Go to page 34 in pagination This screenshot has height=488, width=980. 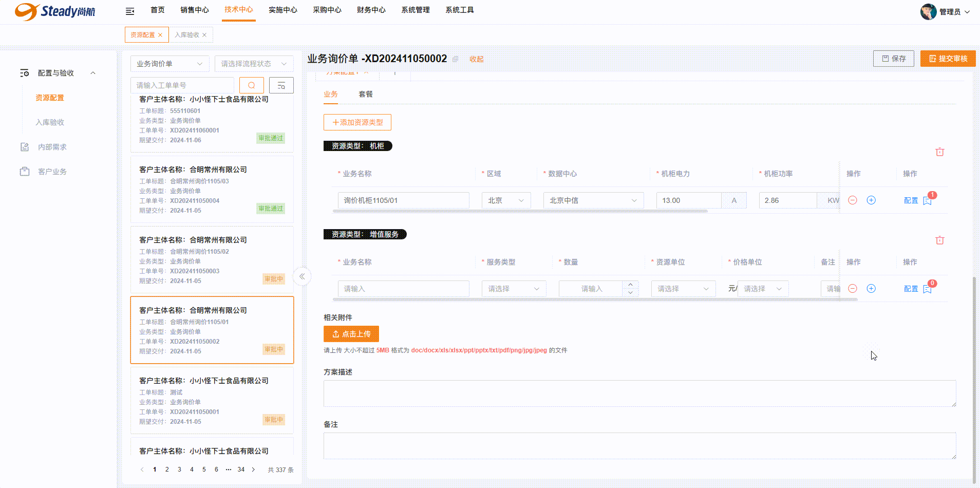point(241,470)
